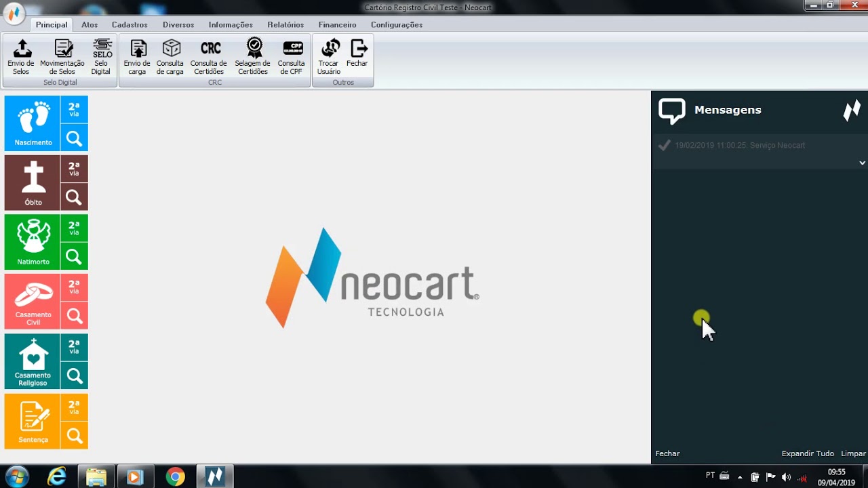Open the Óbito tile
The image size is (868, 488).
[x=33, y=183]
